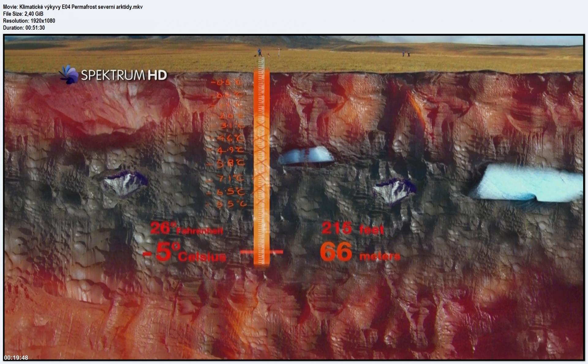Click the two distant people on tundra
The height and width of the screenshot is (364, 588).
(x=406, y=54)
